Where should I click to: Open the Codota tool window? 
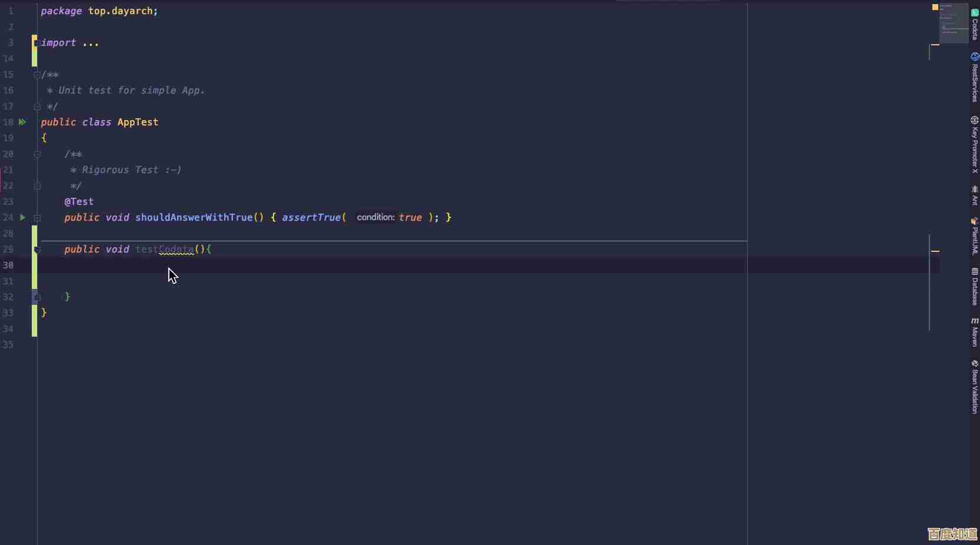pos(974,24)
